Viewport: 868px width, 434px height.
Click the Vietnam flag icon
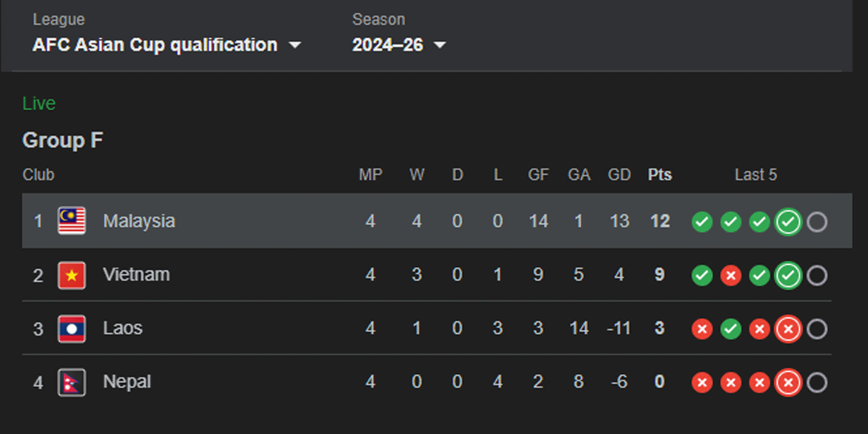72,275
